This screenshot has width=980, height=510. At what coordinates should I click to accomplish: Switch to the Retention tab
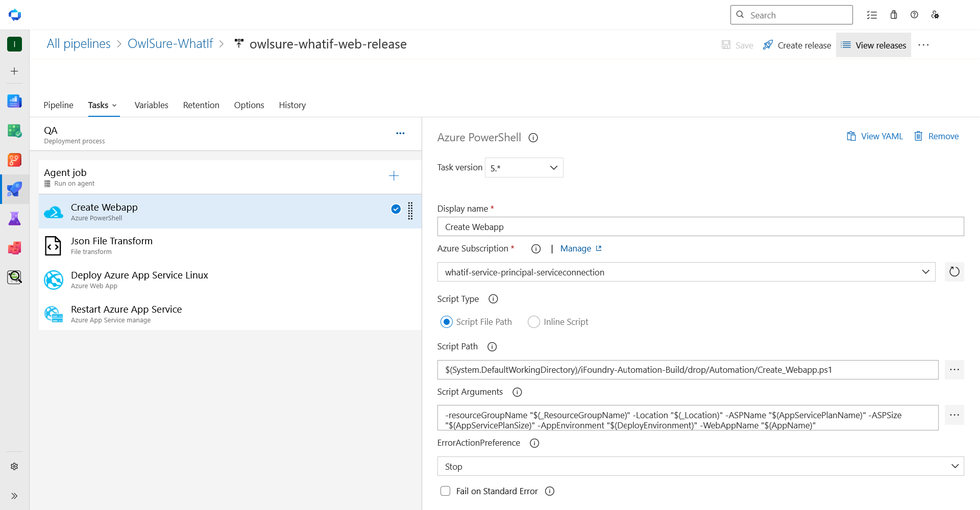point(201,105)
